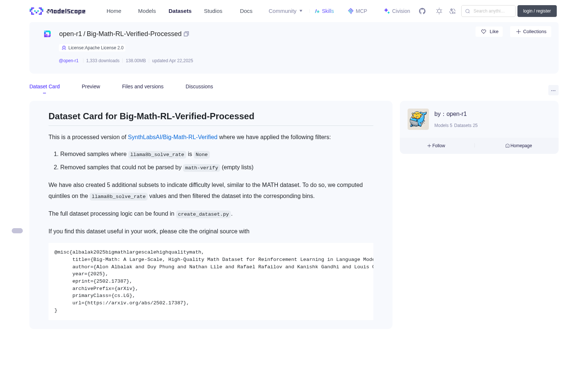Switch to the Preview tab
The height and width of the screenshot is (368, 588).
click(x=91, y=86)
